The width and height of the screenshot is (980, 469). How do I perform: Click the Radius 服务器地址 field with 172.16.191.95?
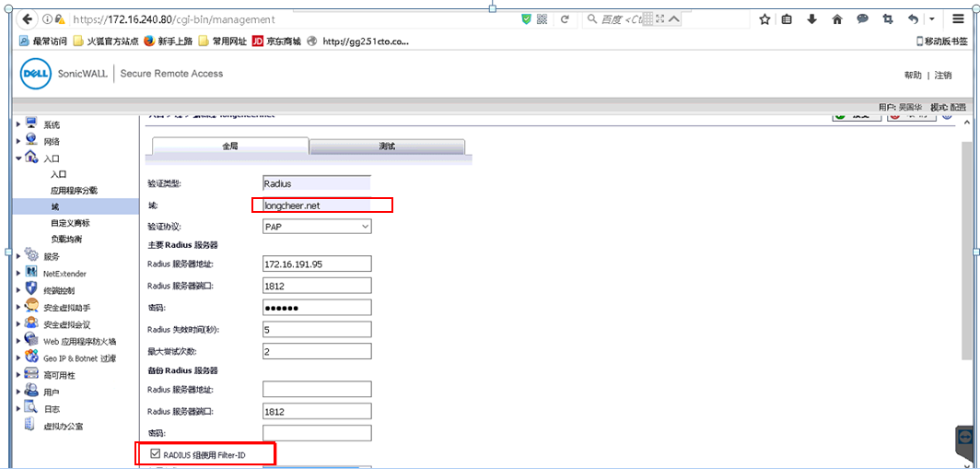317,264
